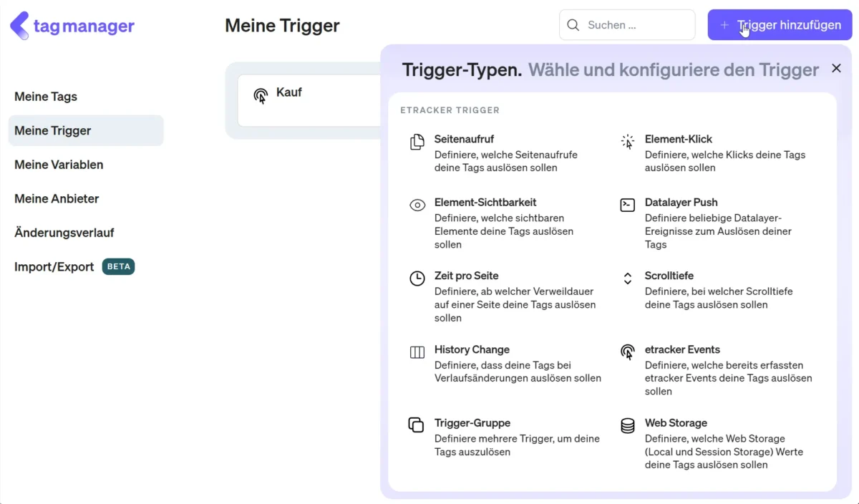This screenshot has width=859, height=504.
Task: Open Import/Export beta section
Action: [54, 267]
